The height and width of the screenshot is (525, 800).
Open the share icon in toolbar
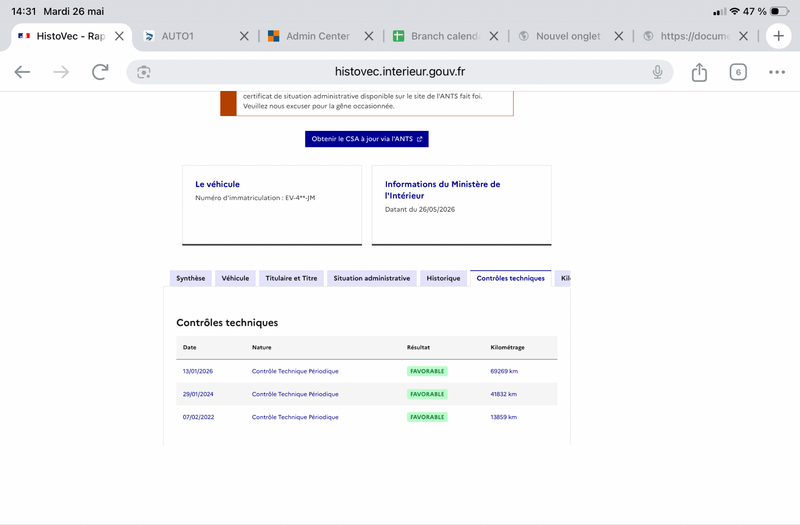pyautogui.click(x=699, y=72)
